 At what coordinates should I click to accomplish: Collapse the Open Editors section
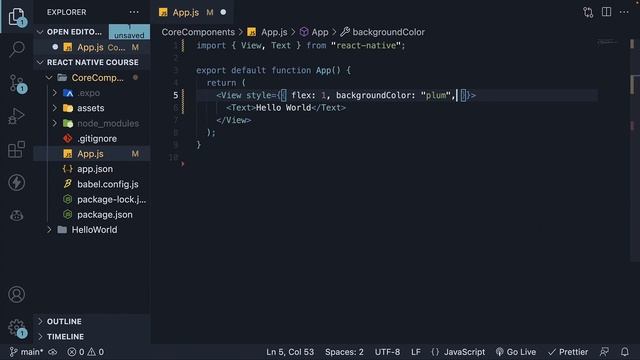click(40, 32)
